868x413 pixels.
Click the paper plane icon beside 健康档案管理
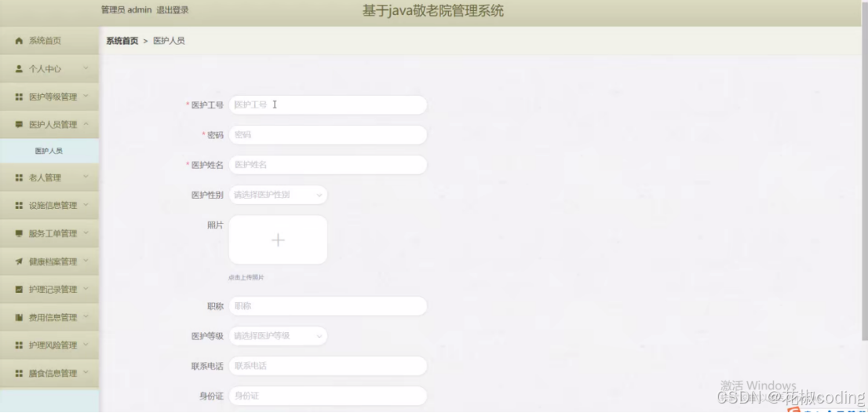(x=19, y=261)
